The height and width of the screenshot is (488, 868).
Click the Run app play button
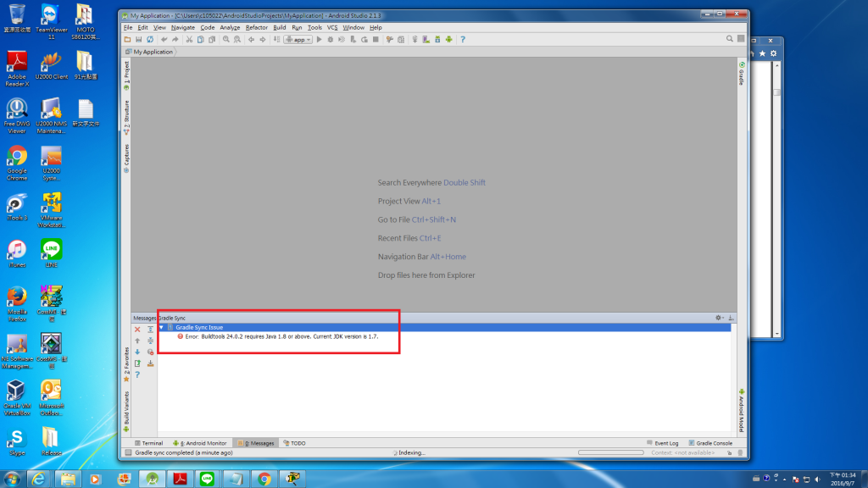click(319, 39)
